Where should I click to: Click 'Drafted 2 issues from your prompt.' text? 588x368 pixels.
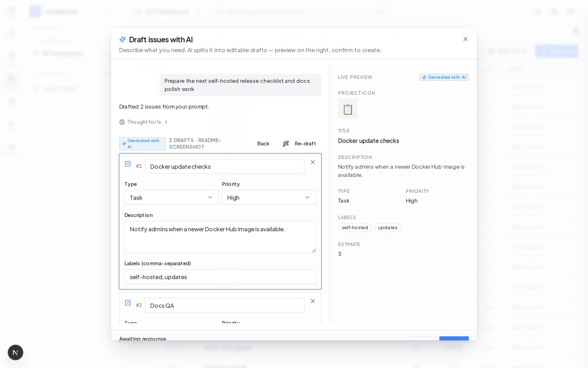[x=164, y=107]
